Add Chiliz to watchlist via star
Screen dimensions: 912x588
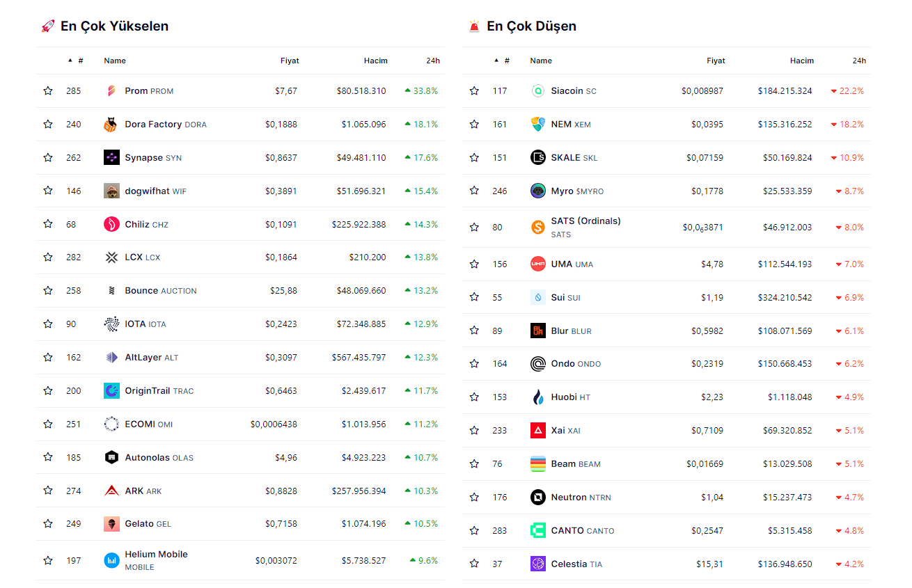[48, 224]
